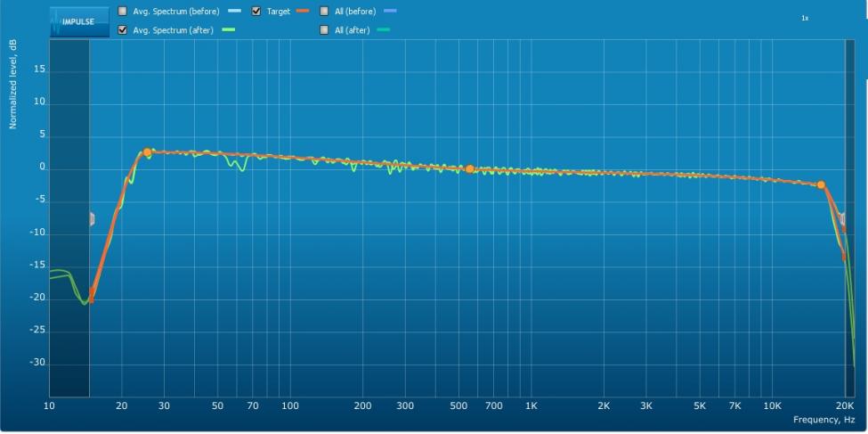
Task: Click the Target legend label
Action: 279,11
